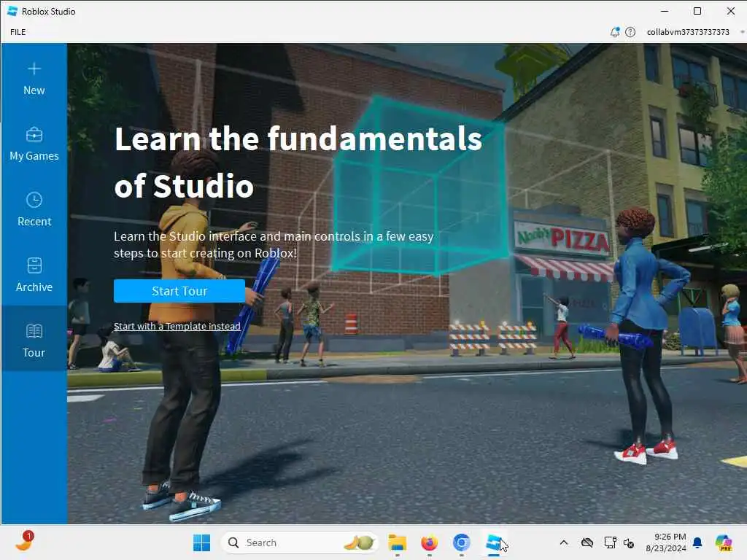This screenshot has height=560, width=747.
Task: Open Chromium browser from taskbar
Action: coord(461,542)
